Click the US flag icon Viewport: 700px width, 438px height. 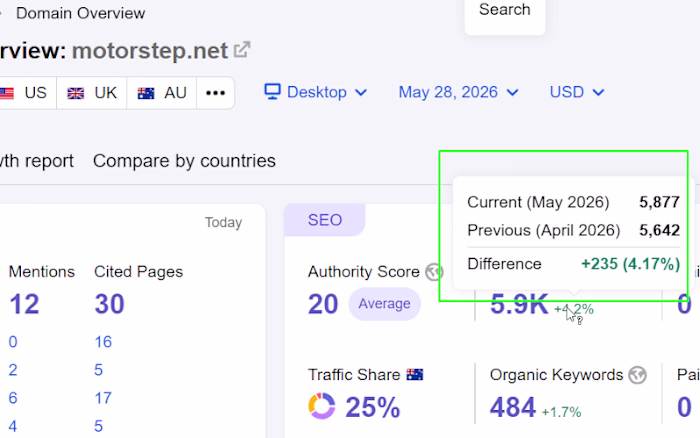(6, 93)
